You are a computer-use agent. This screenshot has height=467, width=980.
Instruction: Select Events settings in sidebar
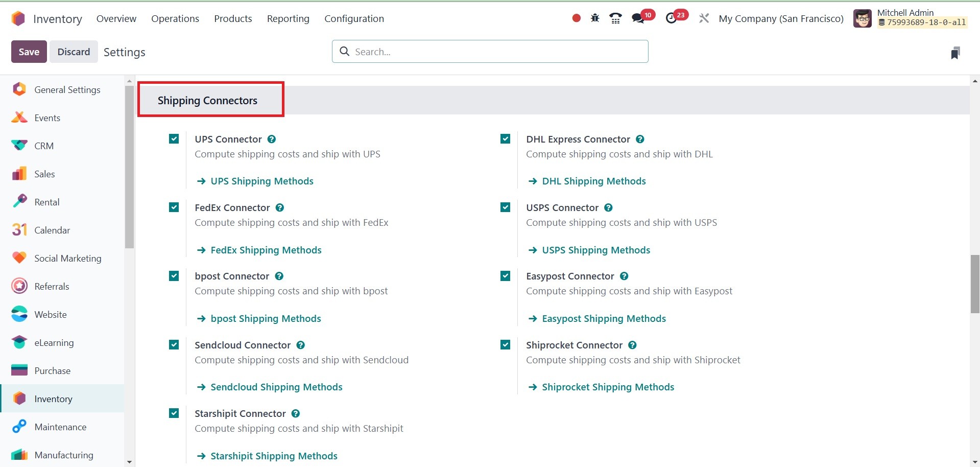pos(62,118)
